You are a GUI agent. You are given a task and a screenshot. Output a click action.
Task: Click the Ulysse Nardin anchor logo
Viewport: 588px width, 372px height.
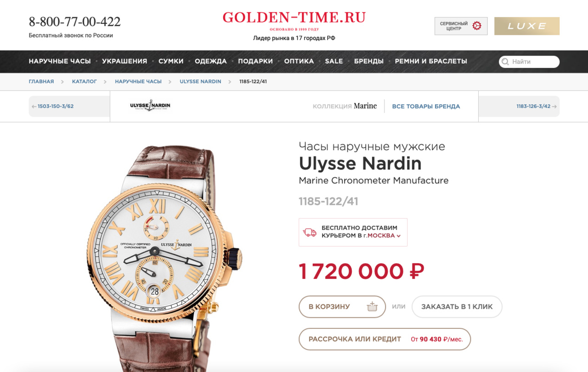150,106
